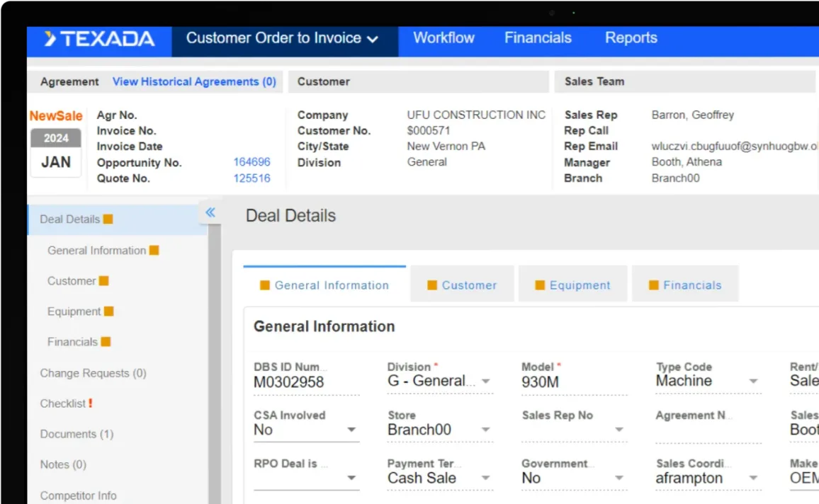Click the sidebar vertical scrollbar
Image resolution: width=819 pixels, height=504 pixels.
pos(214,365)
